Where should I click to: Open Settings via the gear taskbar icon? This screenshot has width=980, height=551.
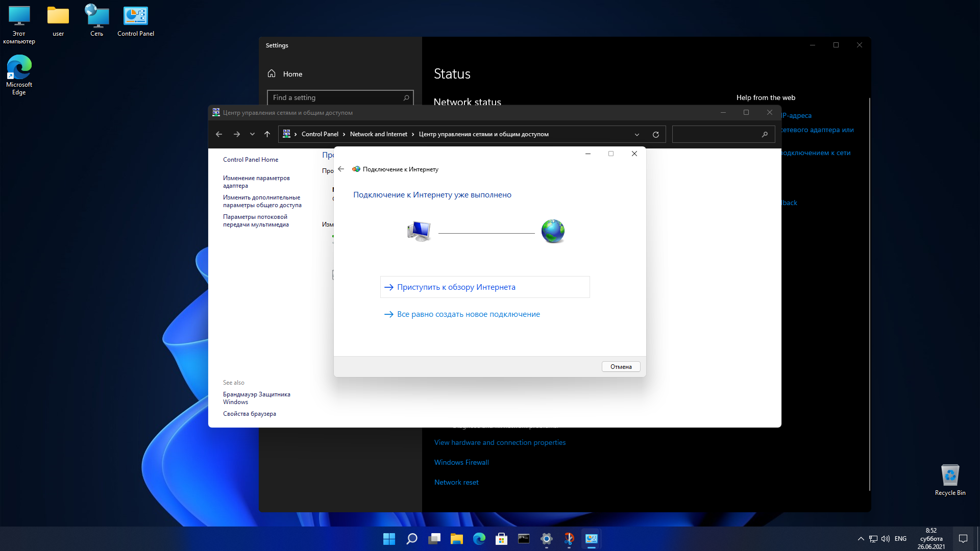tap(547, 538)
